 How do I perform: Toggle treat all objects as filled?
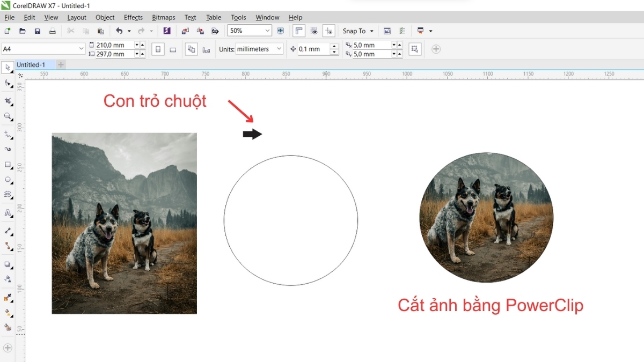tap(414, 49)
